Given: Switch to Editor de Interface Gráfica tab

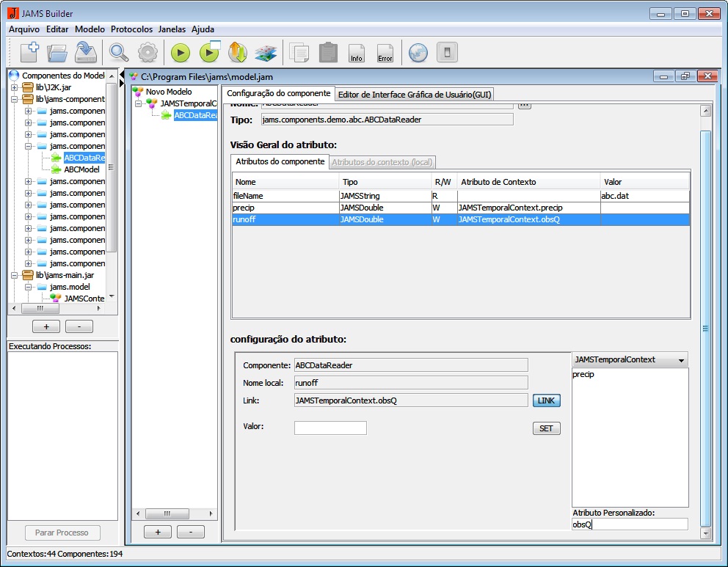Looking at the screenshot, I should click(x=415, y=94).
